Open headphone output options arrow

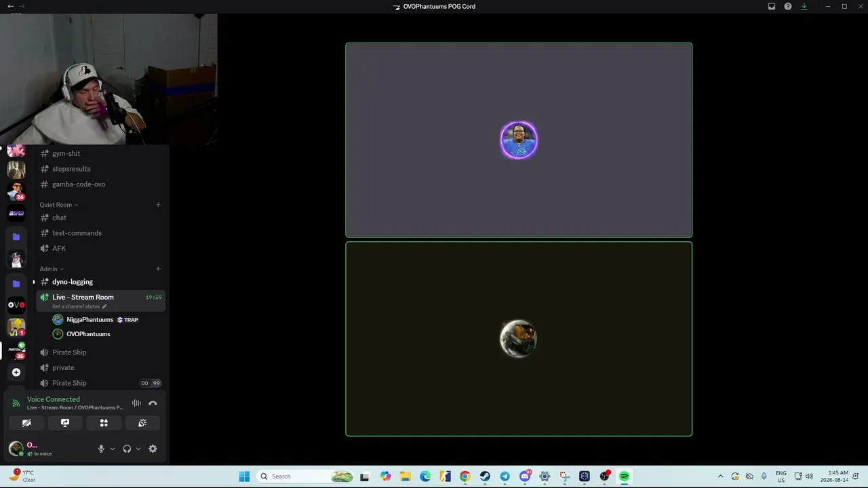click(x=138, y=449)
